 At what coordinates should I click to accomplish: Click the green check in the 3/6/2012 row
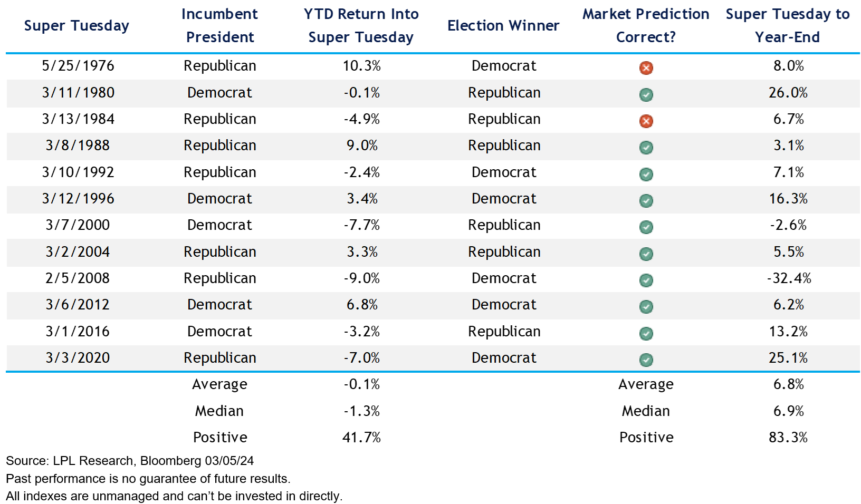(646, 306)
